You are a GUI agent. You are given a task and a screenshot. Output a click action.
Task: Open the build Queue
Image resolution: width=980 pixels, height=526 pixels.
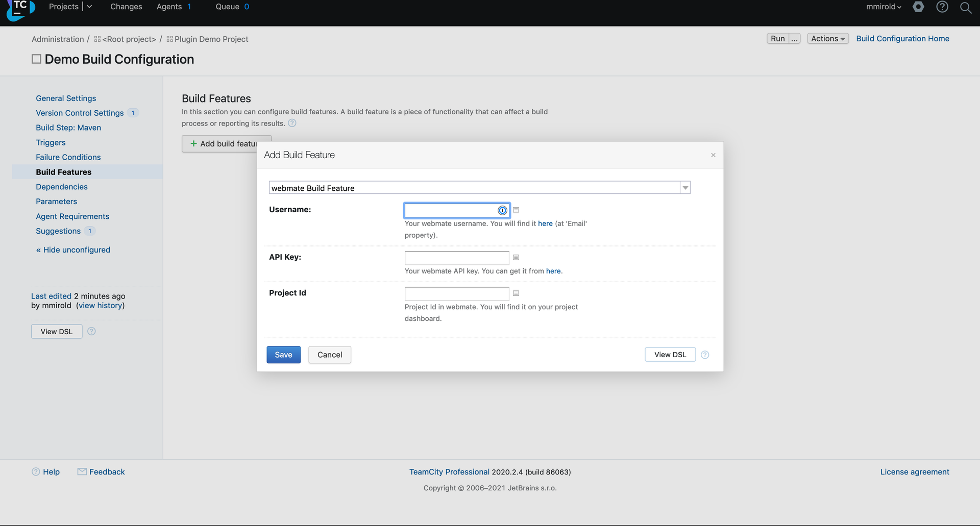coord(228,7)
